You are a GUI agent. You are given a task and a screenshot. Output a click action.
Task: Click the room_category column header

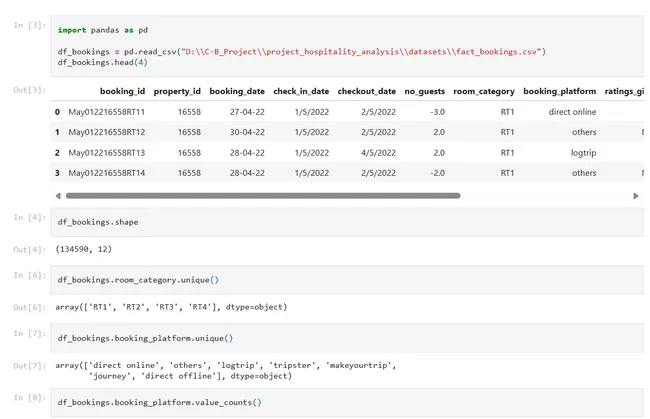pos(484,91)
